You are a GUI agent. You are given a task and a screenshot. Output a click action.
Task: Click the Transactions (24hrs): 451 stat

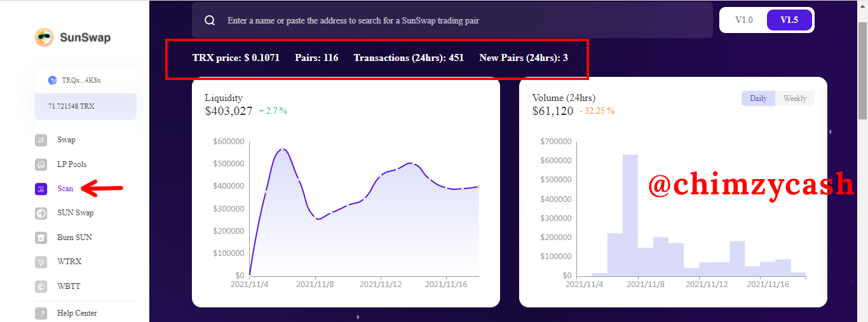coord(409,58)
